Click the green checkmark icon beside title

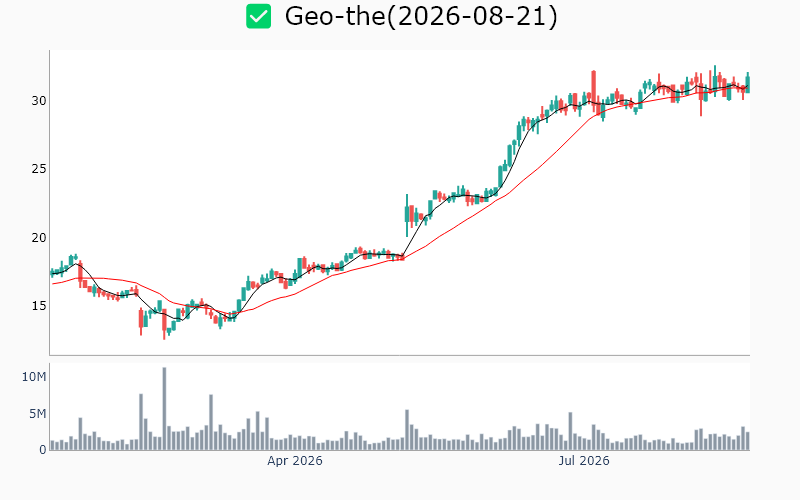point(259,16)
